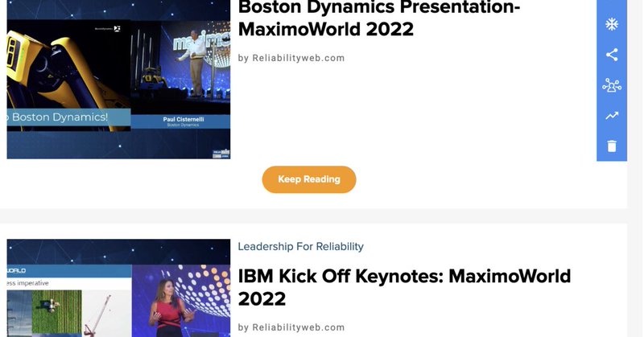Click the trending arrow analytics icon

point(612,116)
